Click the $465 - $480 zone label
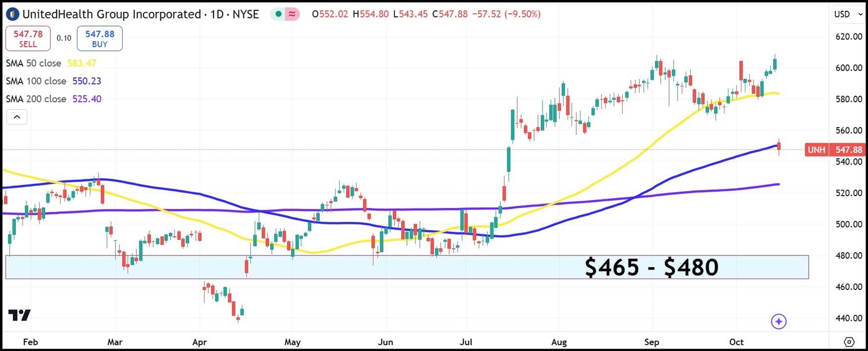 652,267
